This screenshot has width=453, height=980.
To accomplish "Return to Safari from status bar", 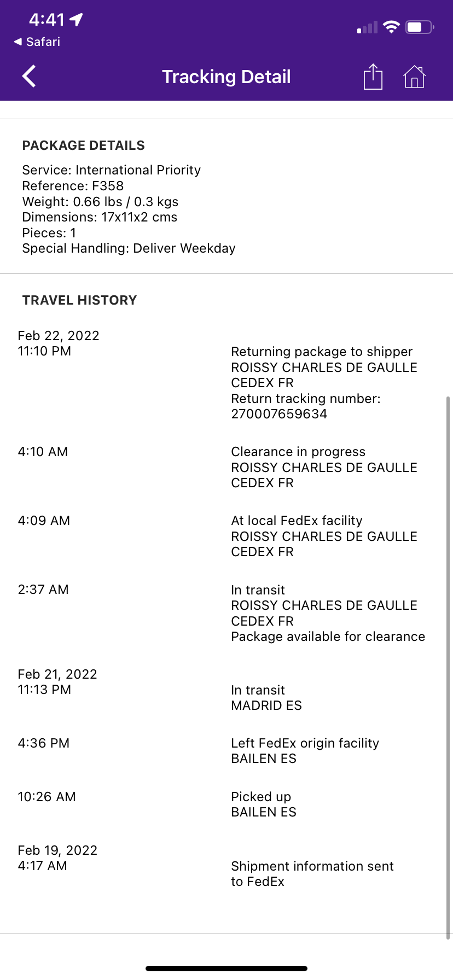I will click(37, 42).
